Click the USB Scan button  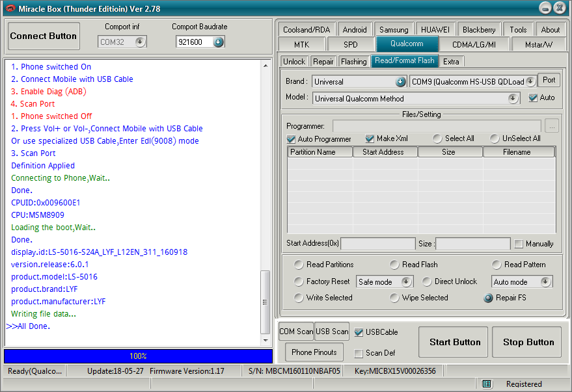coord(332,331)
